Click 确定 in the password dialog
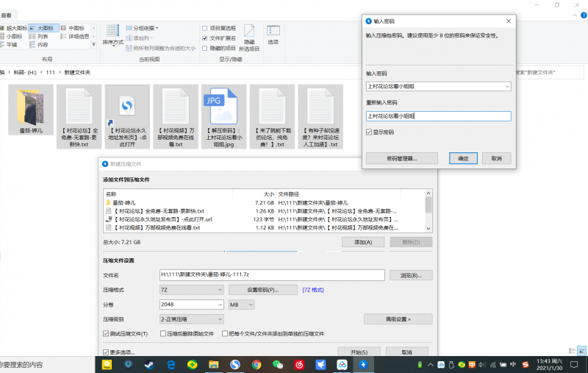 [x=462, y=158]
